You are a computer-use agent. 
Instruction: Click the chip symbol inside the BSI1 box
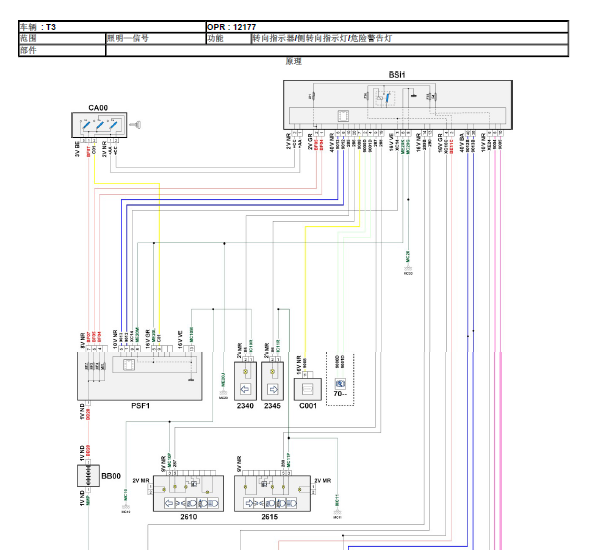(x=343, y=116)
